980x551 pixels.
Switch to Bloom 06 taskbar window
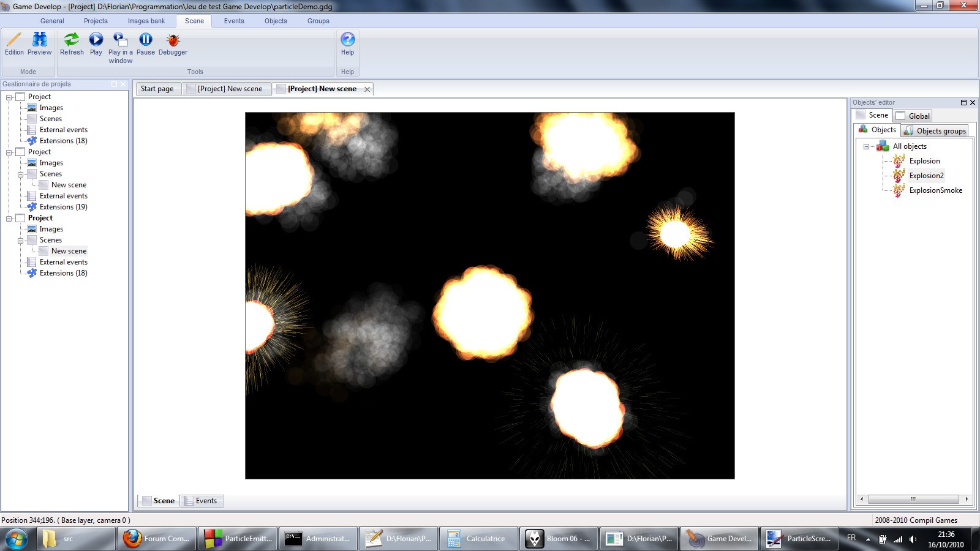[x=559, y=539]
